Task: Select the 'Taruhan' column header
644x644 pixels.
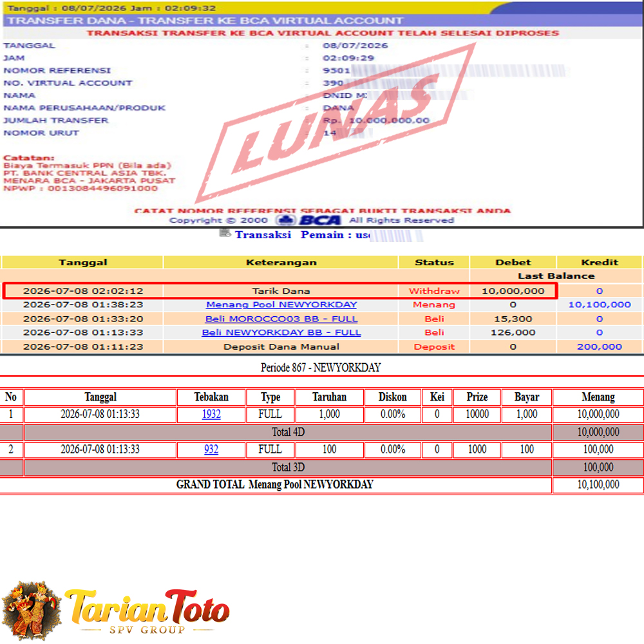Action: click(329, 397)
